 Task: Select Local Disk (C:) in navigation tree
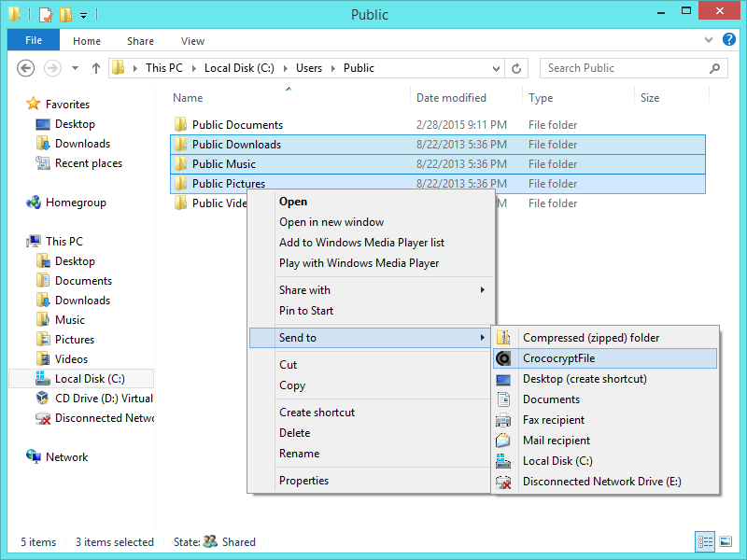(89, 379)
